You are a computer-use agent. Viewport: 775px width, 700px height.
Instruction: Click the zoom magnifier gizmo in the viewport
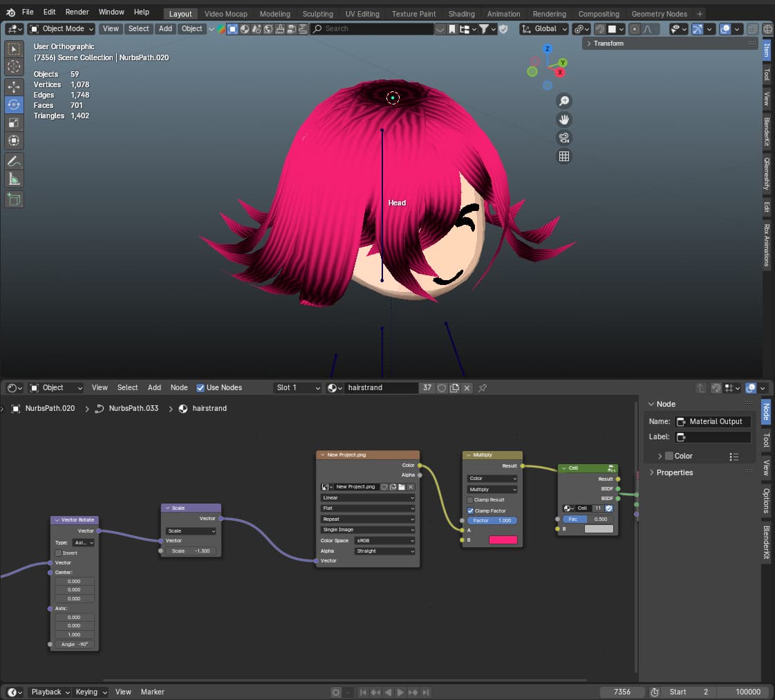point(565,100)
